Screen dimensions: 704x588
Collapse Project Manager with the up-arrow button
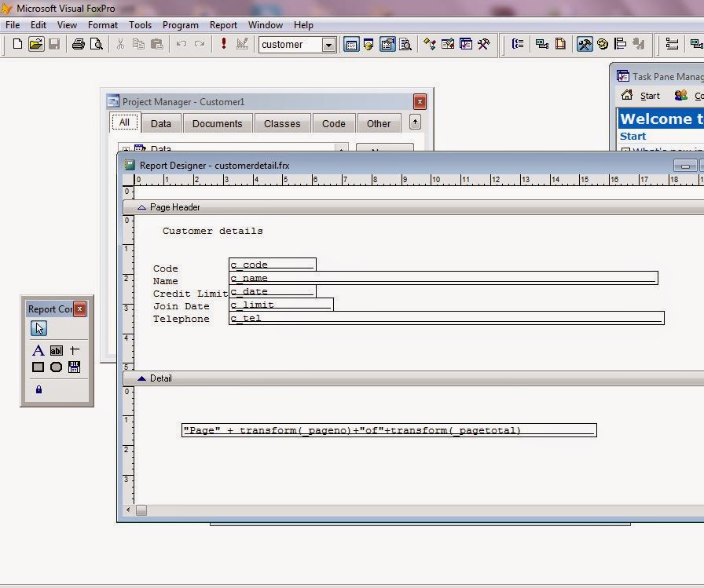click(415, 122)
